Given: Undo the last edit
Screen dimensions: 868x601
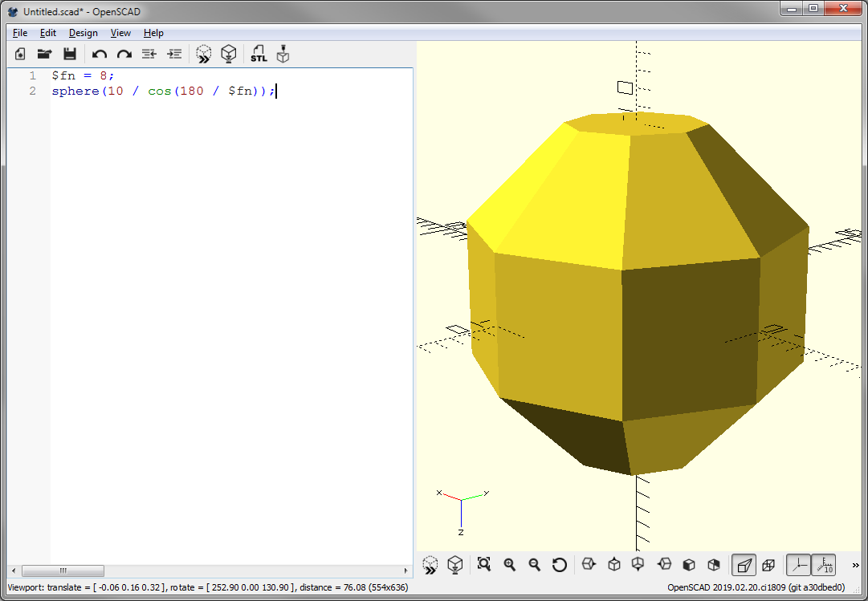Looking at the screenshot, I should pyautogui.click(x=100, y=55).
